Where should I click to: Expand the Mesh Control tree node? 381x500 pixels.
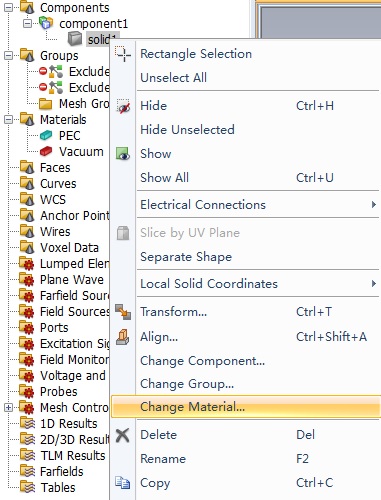[9, 407]
